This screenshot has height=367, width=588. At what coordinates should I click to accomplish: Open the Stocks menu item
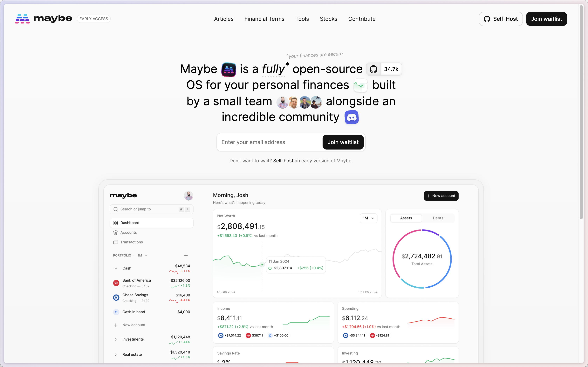coord(328,19)
